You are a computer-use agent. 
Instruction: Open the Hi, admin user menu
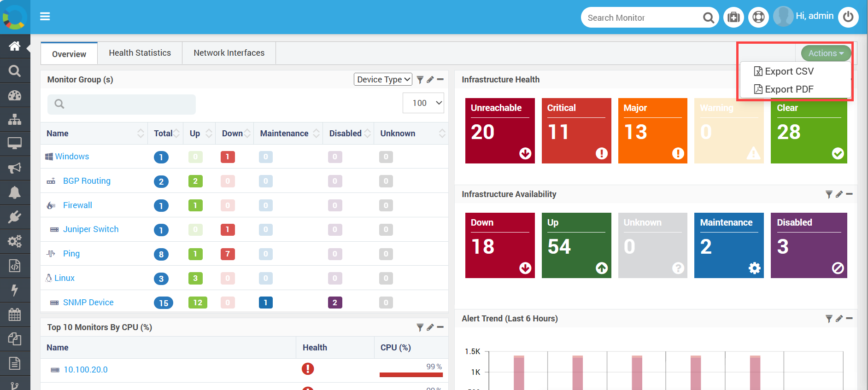click(x=815, y=16)
